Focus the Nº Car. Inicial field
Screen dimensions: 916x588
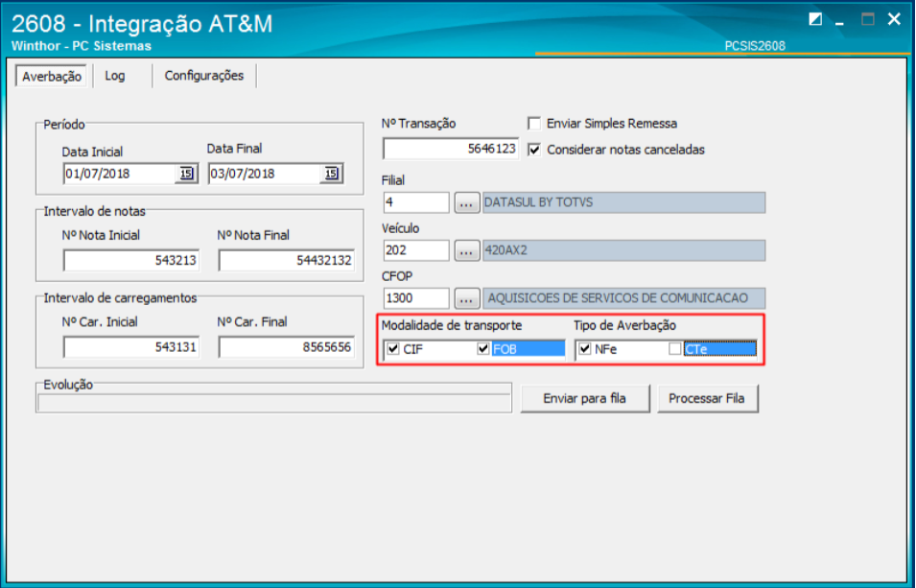click(x=131, y=347)
